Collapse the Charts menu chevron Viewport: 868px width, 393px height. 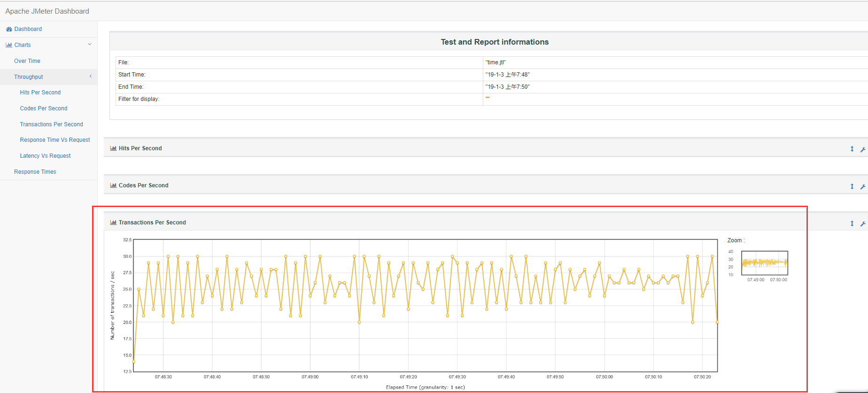90,45
